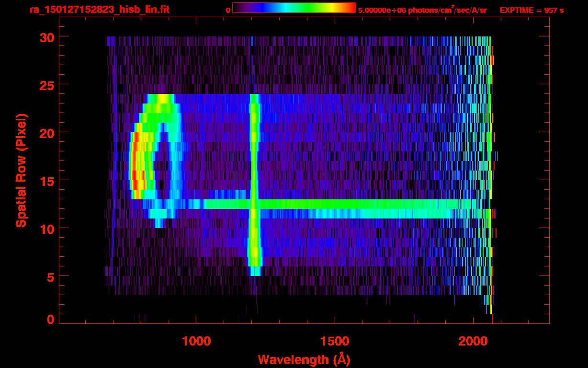Click the colorbar minimum label 0

(228, 10)
